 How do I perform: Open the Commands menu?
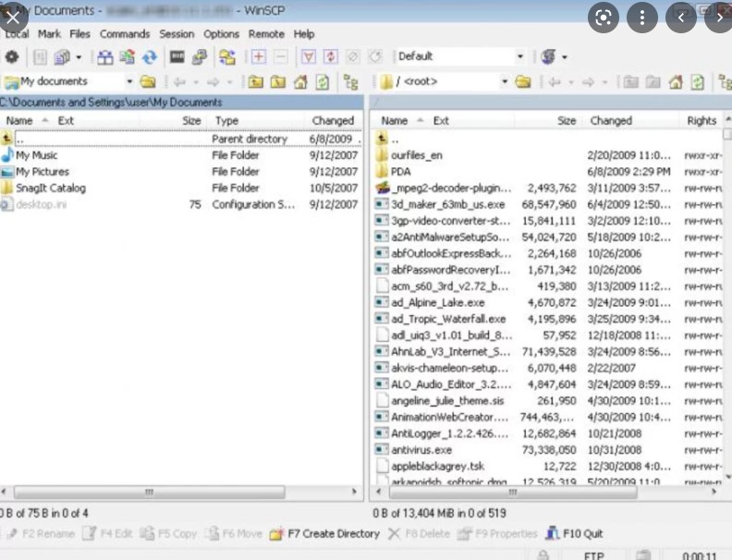[x=125, y=34]
